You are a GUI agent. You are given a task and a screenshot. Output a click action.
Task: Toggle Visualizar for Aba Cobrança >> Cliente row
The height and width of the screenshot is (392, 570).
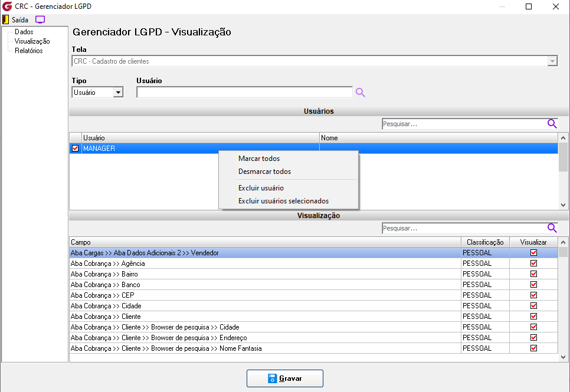click(x=533, y=317)
